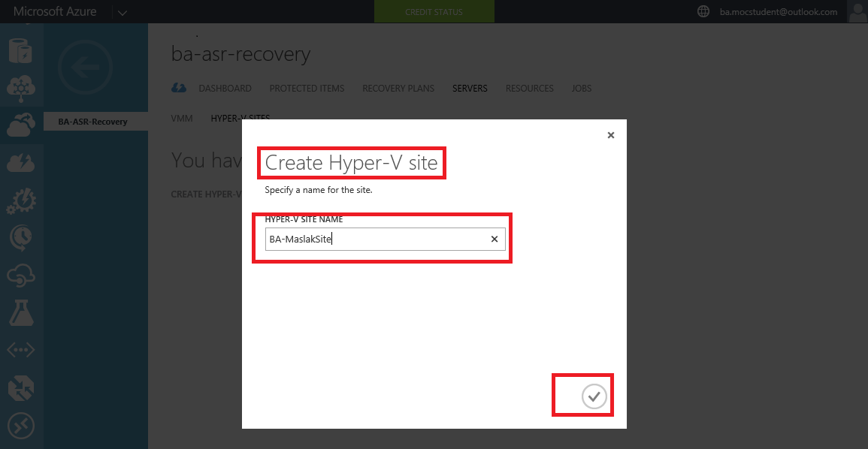Viewport: 868px width, 449px height.
Task: Confirm site creation with checkmark button
Action: pos(594,396)
